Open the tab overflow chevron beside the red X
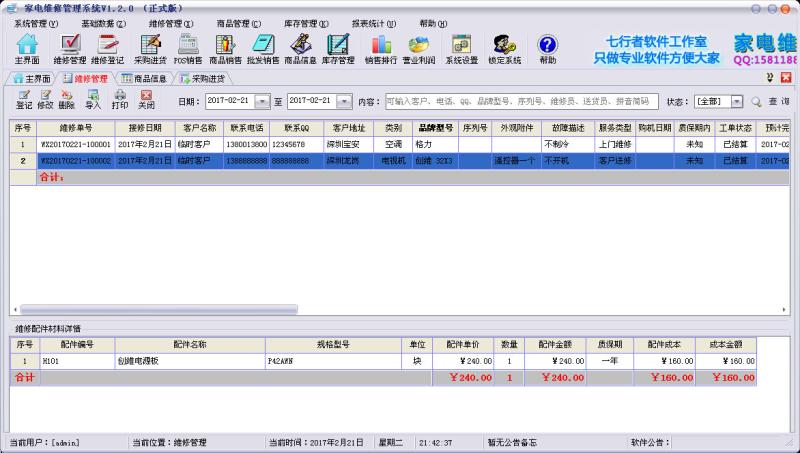This screenshot has height=453, width=800. coord(770,78)
